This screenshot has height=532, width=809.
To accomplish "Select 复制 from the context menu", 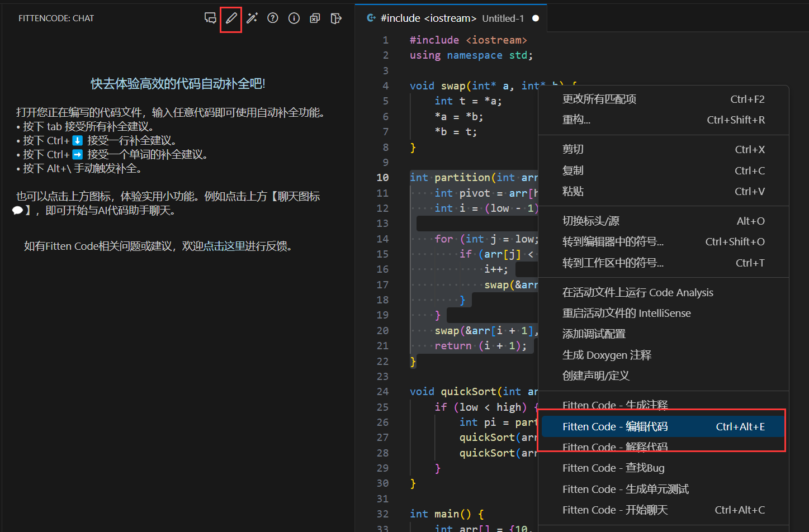I will [x=664, y=171].
